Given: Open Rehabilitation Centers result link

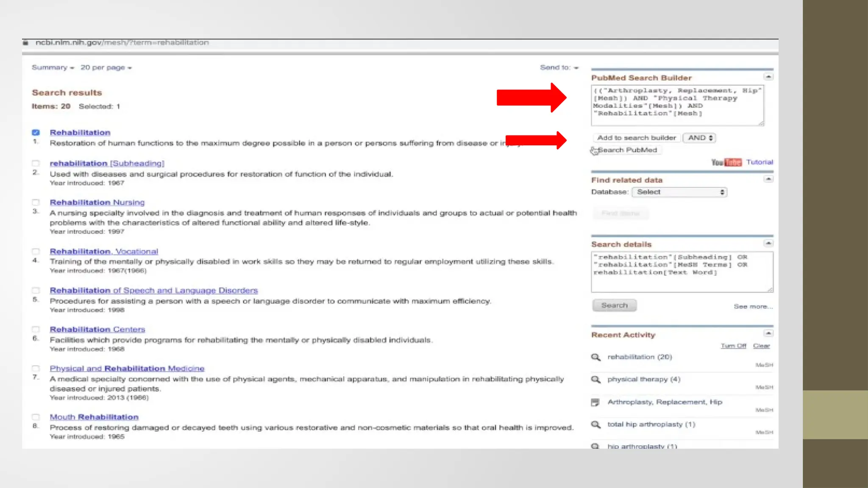Looking at the screenshot, I should 97,330.
